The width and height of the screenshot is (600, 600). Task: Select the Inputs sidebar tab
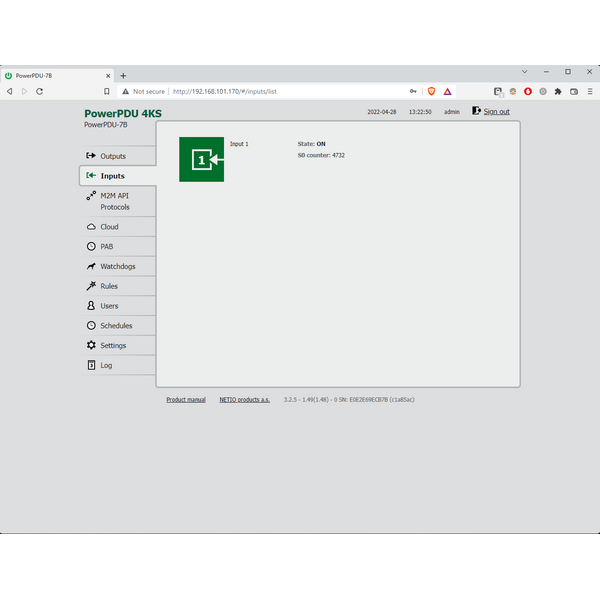112,176
